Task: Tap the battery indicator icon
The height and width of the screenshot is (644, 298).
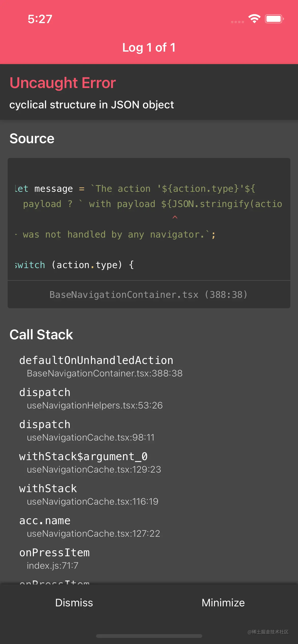Action: coord(274,19)
